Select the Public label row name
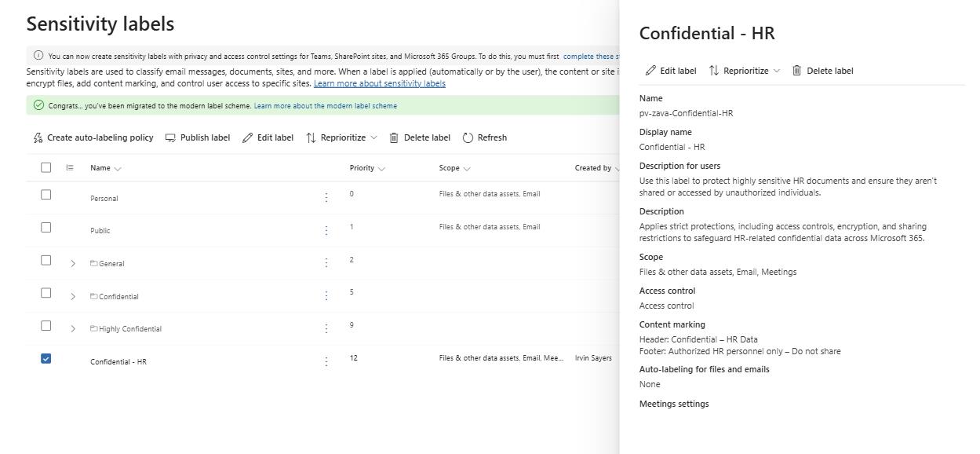980x454 pixels. (100, 231)
